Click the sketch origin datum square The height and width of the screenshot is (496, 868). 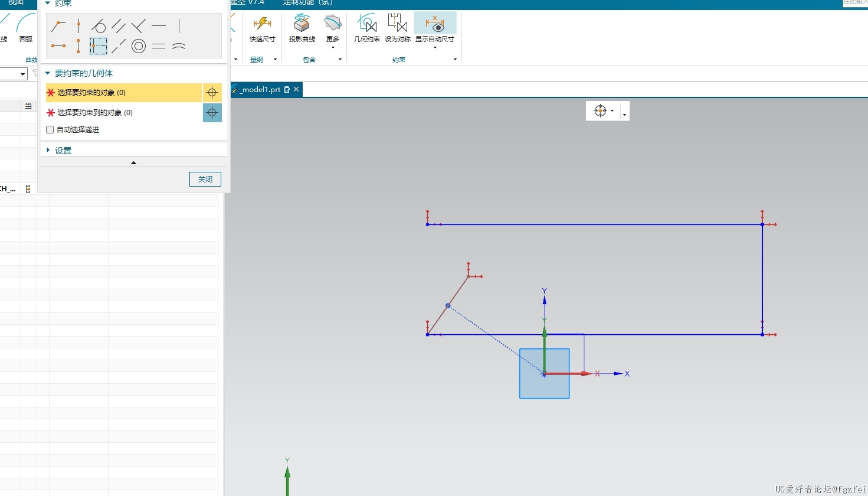(545, 374)
